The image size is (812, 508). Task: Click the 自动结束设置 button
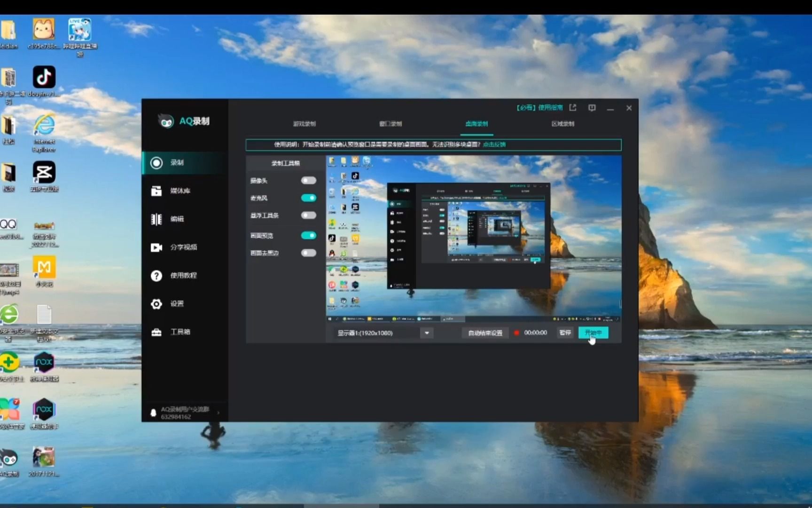(x=485, y=333)
